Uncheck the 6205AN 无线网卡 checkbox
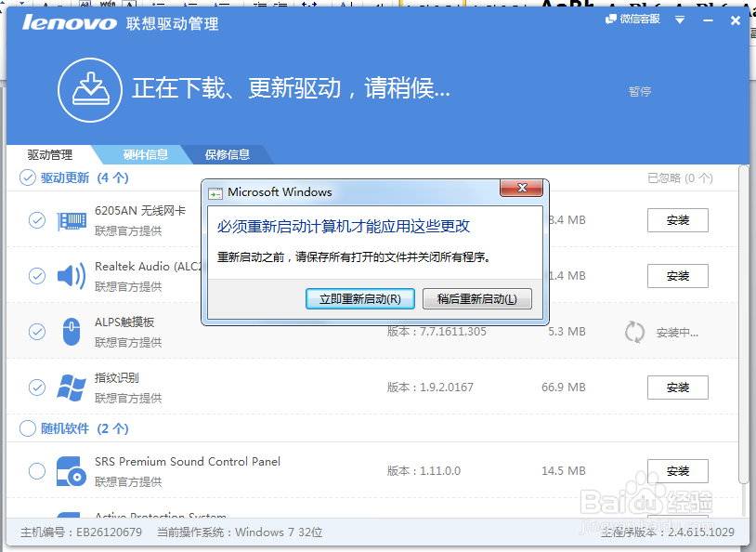The height and width of the screenshot is (552, 756). [37, 220]
